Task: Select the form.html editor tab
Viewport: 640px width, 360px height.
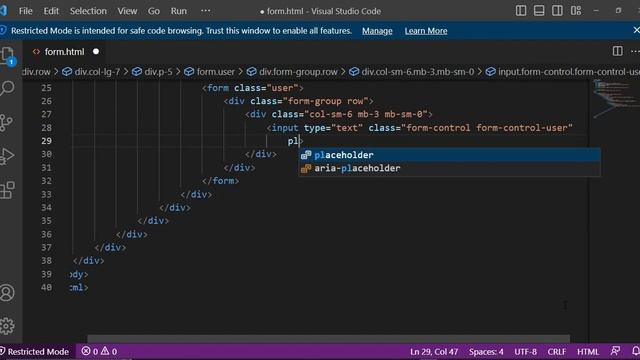Action: pyautogui.click(x=64, y=52)
